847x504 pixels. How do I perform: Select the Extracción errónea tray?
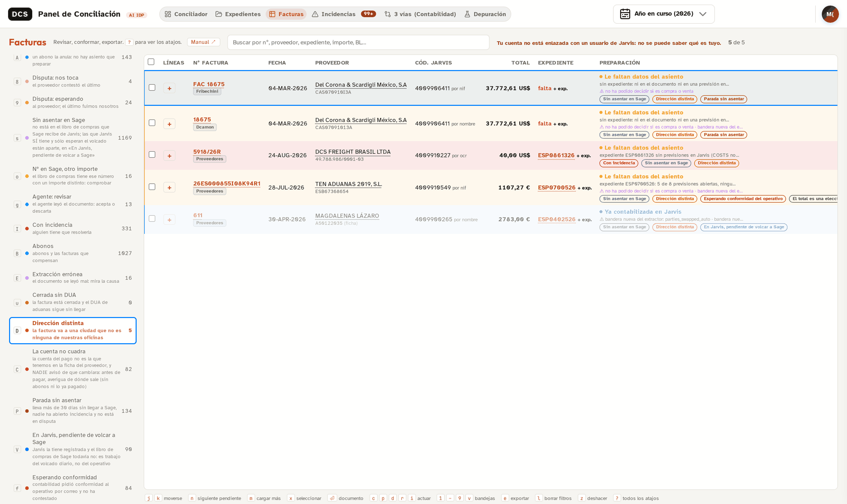(73, 278)
